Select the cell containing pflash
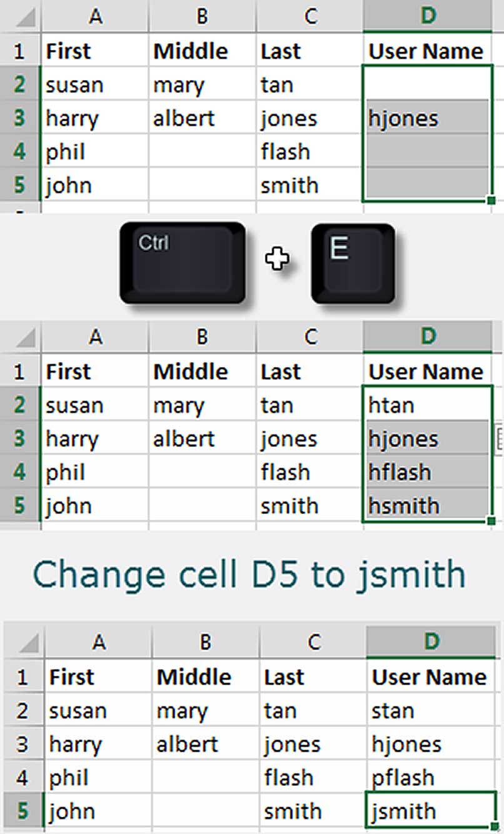The height and width of the screenshot is (834, 504). pyautogui.click(x=430, y=778)
